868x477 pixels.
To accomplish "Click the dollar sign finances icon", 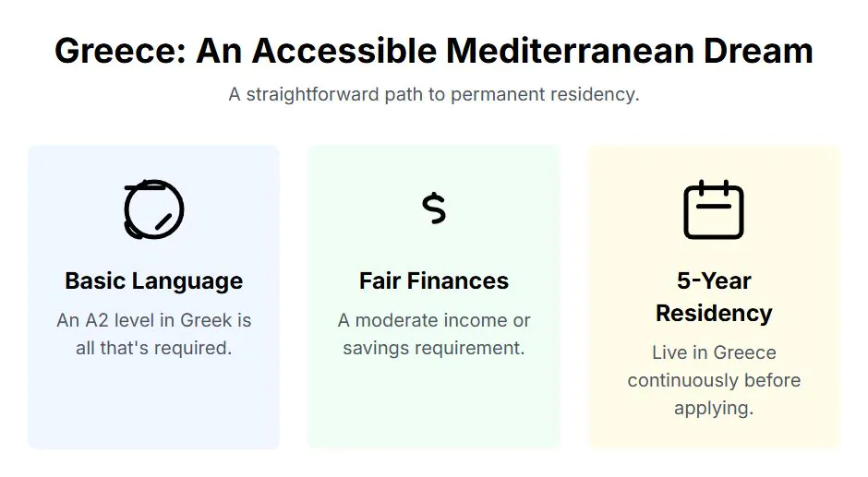I will (433, 209).
